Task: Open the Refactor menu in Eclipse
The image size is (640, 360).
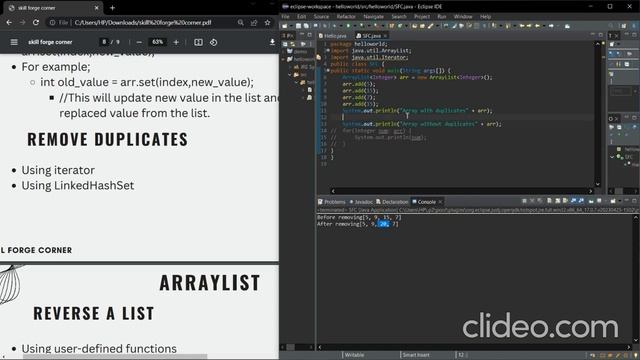Action: click(x=346, y=17)
